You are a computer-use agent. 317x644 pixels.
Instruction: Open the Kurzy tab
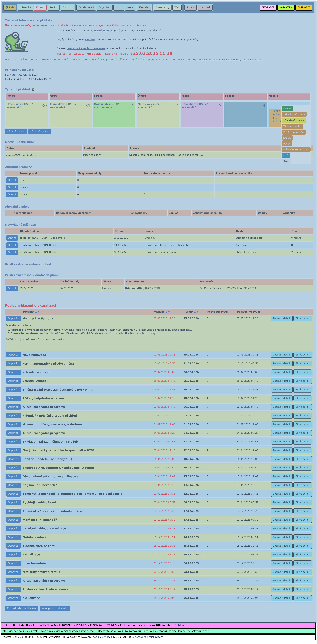pyautogui.click(x=119, y=7)
